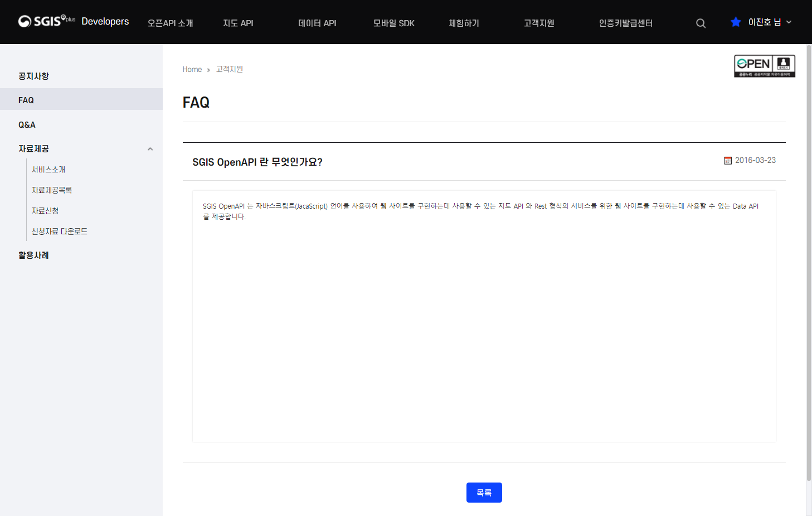
Task: Open 공지사항 in the sidebar
Action: [x=33, y=76]
